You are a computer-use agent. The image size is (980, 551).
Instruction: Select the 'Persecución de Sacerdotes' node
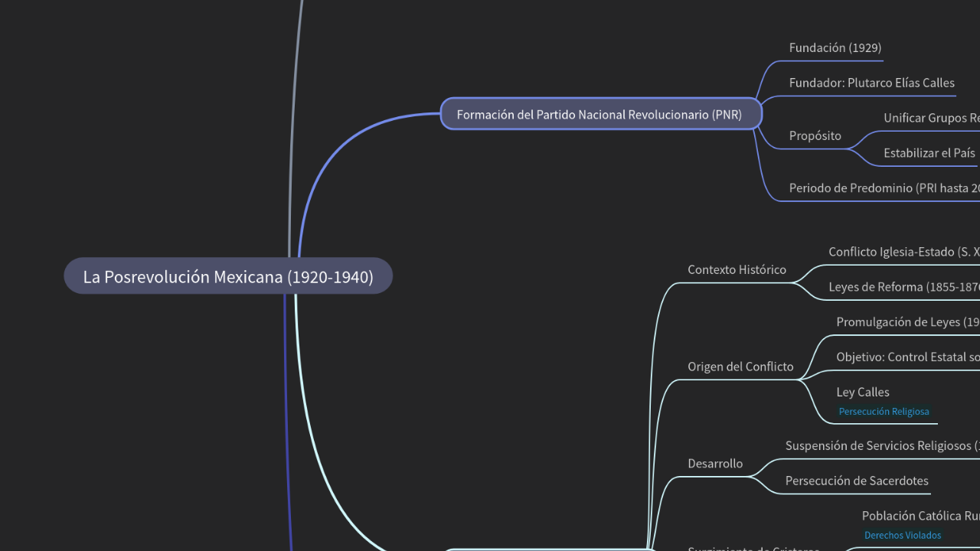coord(856,481)
